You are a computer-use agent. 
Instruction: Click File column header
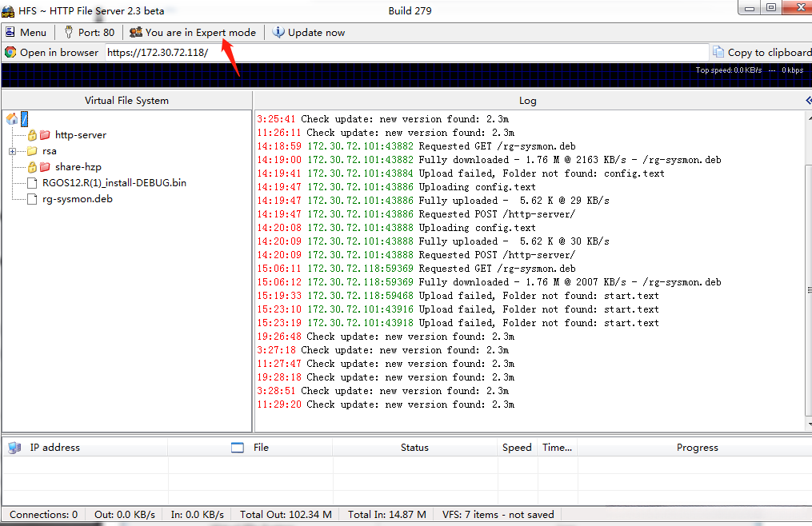(250, 448)
